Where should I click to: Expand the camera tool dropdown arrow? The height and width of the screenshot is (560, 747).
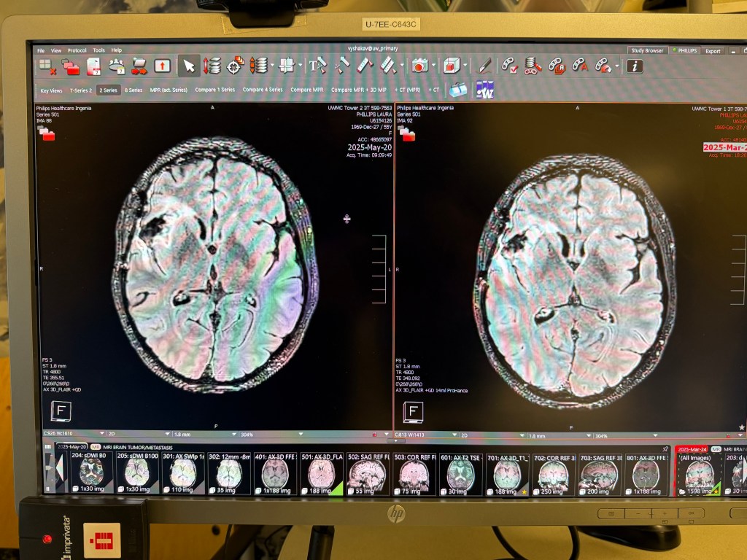pos(433,66)
